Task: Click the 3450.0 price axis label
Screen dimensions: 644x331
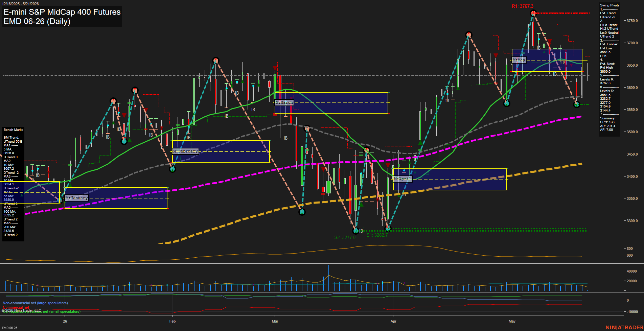Action: tap(632, 154)
